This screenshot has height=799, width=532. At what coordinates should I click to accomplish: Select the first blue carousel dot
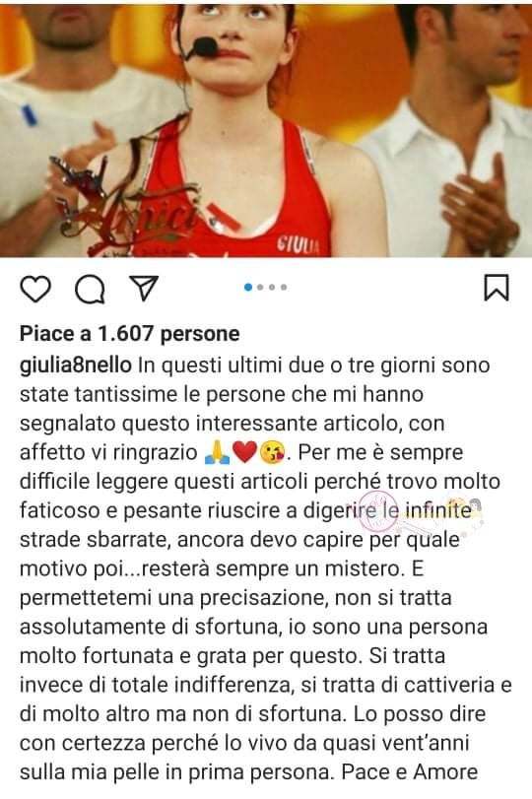[x=248, y=288]
